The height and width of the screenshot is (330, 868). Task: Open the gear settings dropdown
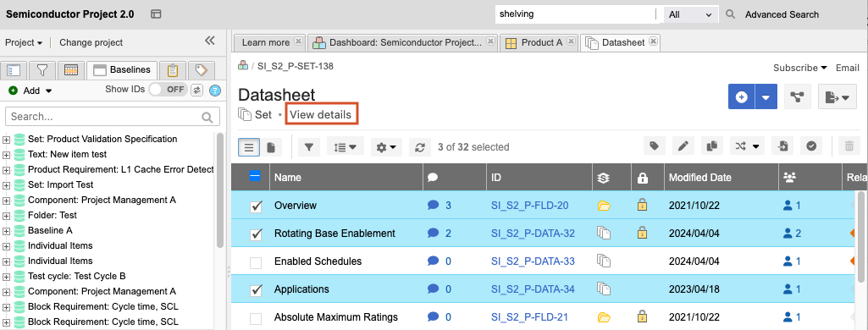click(x=386, y=147)
